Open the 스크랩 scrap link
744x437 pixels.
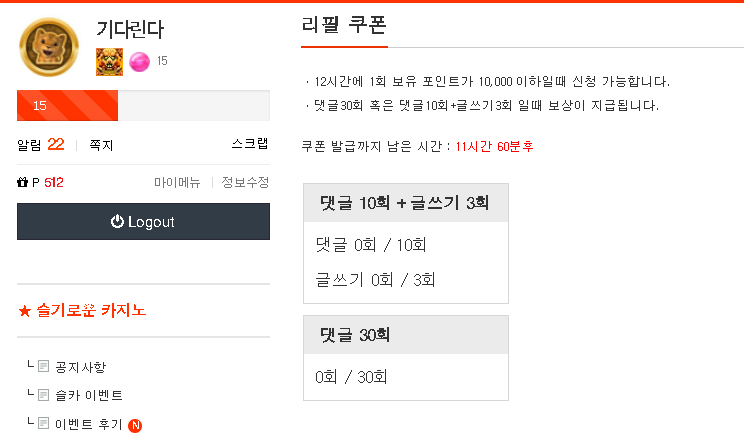249,144
